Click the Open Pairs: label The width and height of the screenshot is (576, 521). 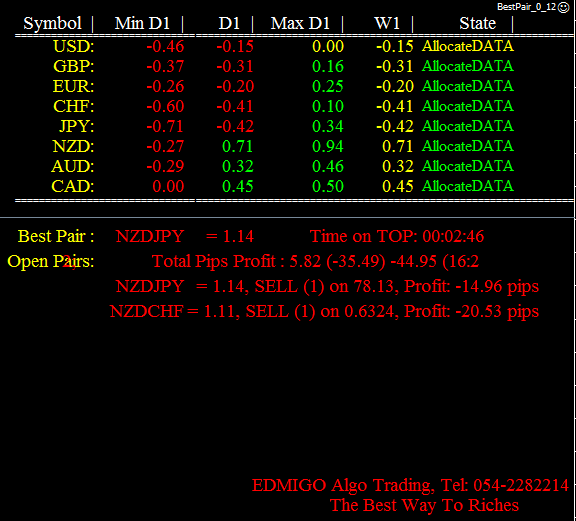[x=51, y=261]
